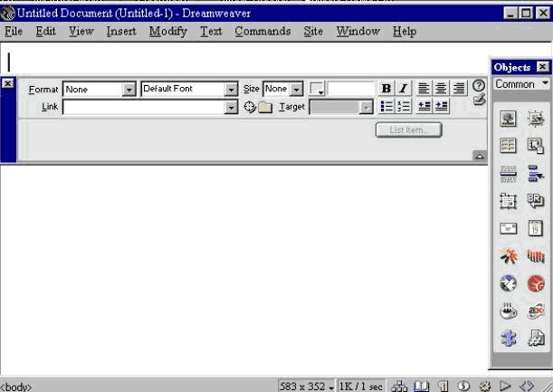The image size is (553, 392).
Task: Align text center
Action: pos(441,88)
